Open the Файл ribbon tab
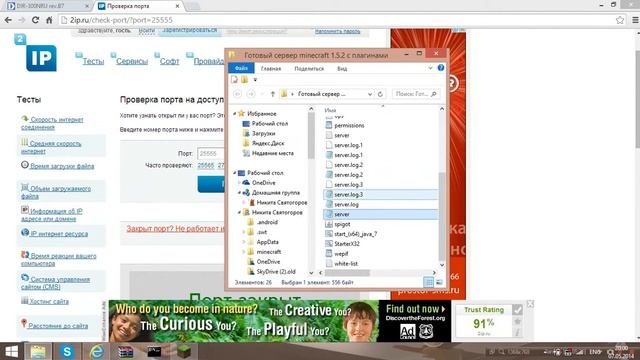The height and width of the screenshot is (360, 640). coord(241,68)
